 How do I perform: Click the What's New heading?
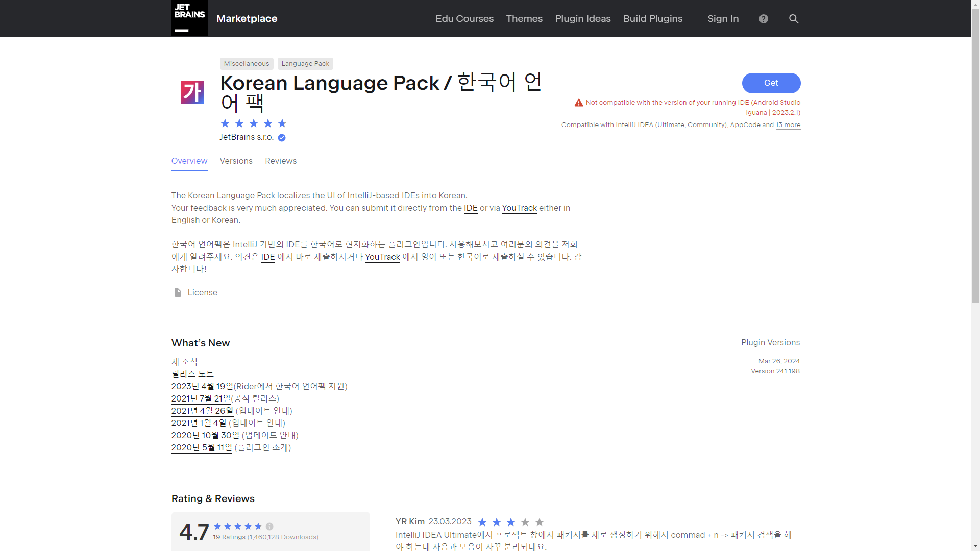(x=201, y=343)
